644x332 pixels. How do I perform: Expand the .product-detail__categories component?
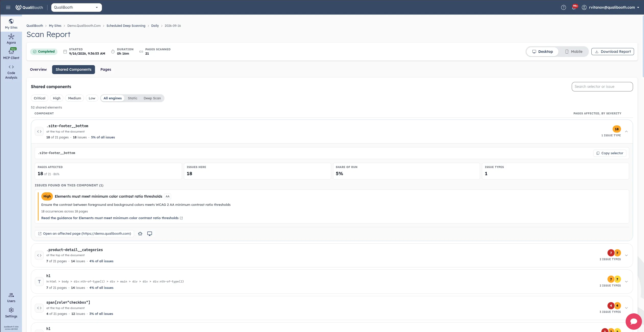click(626, 255)
